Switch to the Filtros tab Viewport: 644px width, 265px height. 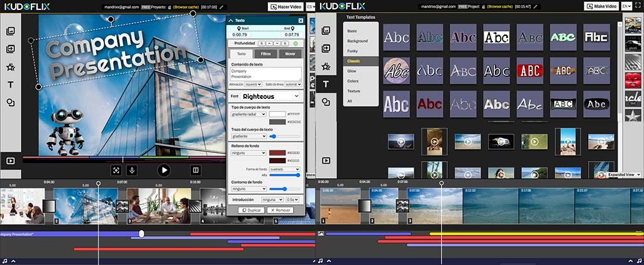tap(266, 54)
